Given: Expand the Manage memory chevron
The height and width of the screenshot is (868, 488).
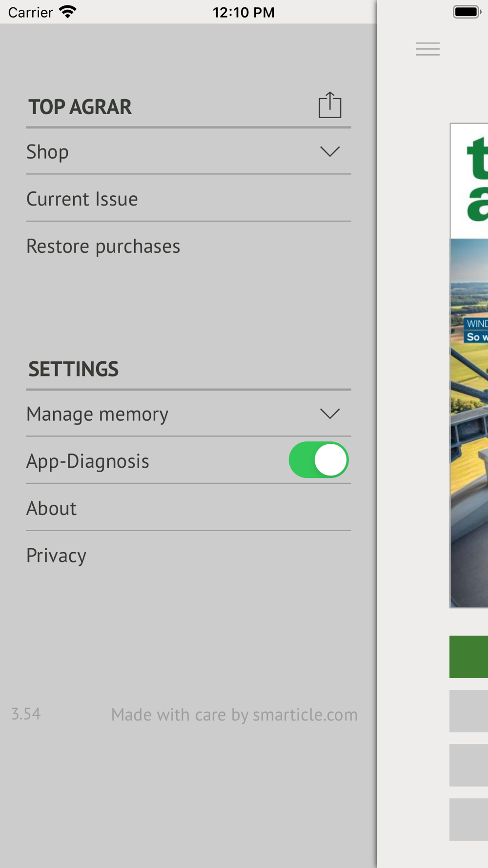Looking at the screenshot, I should pos(330,413).
